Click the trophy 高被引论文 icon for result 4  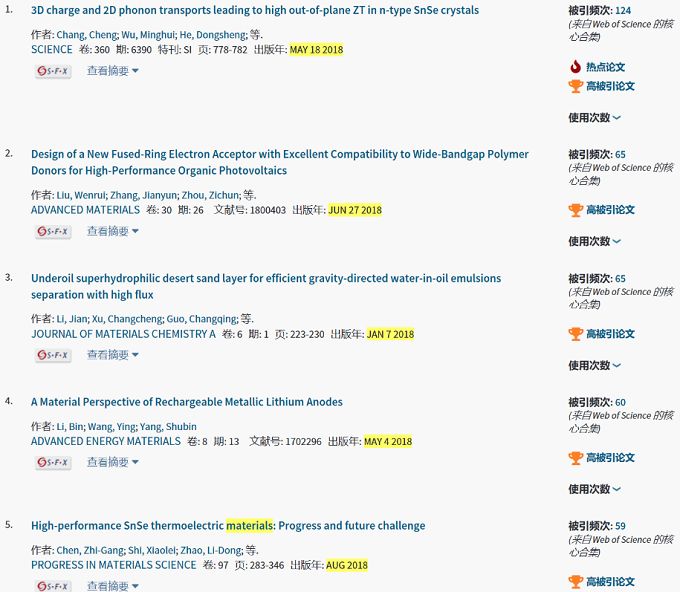(575, 458)
